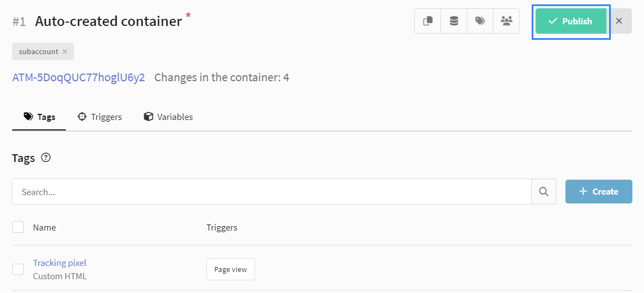Check the Tracking pixel row checkbox
The height and width of the screenshot is (293, 644).
point(18,269)
